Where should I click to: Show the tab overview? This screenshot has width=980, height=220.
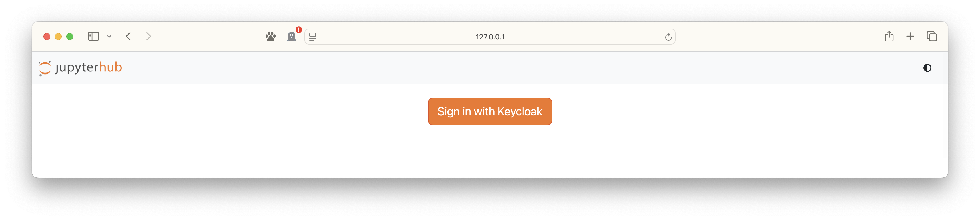[x=932, y=37]
